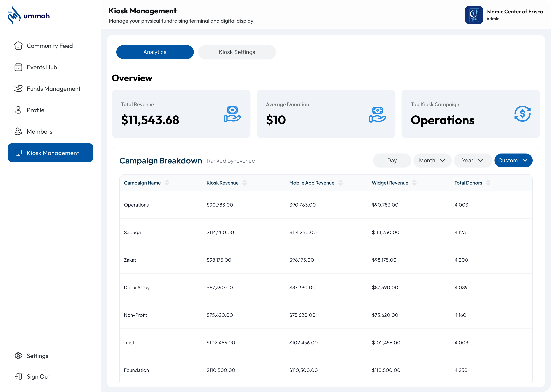The image size is (551, 392).
Task: Click the Non-Profit campaign name
Action: [135, 315]
